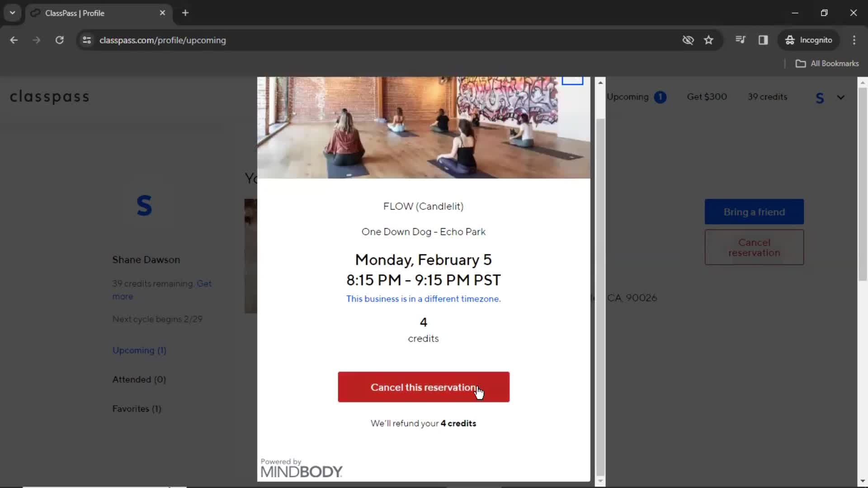Open Chrome's three-dot menu
This screenshot has height=488, width=868.
(854, 40)
